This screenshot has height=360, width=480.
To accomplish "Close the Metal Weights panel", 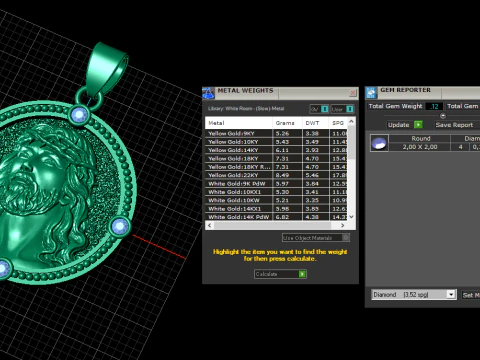I will [353, 93].
